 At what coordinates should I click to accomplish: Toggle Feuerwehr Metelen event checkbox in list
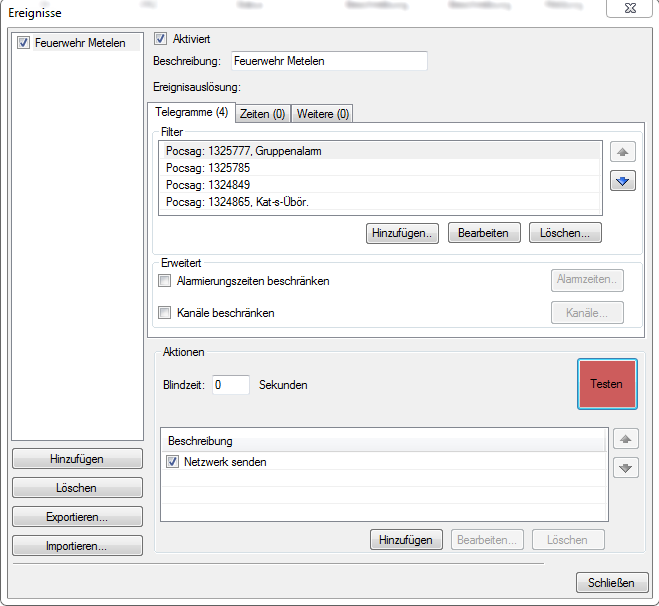pyautogui.click(x=24, y=43)
